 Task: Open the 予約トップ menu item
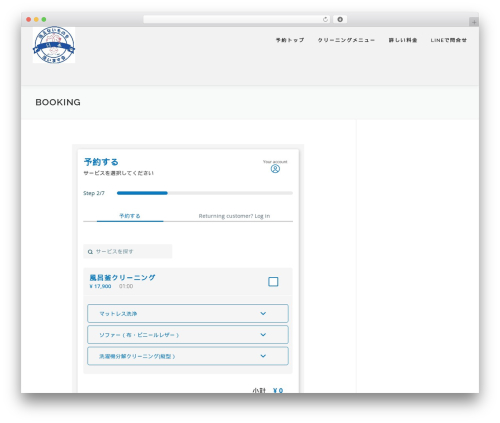[290, 40]
